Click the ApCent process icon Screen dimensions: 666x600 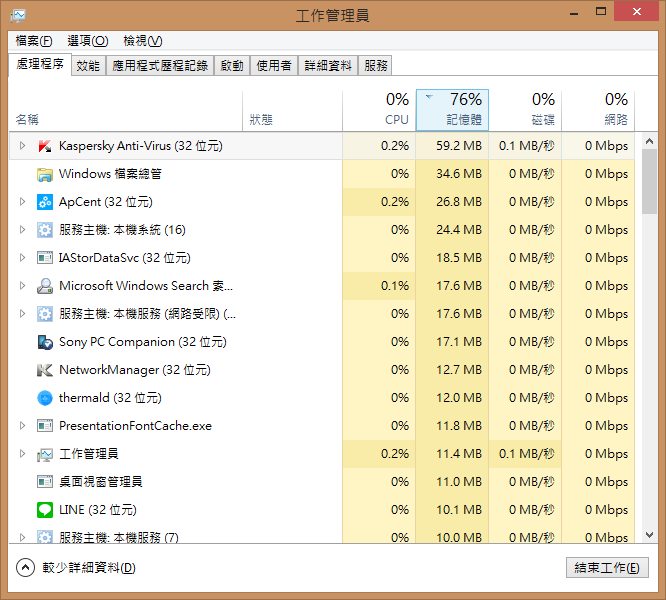(45, 202)
